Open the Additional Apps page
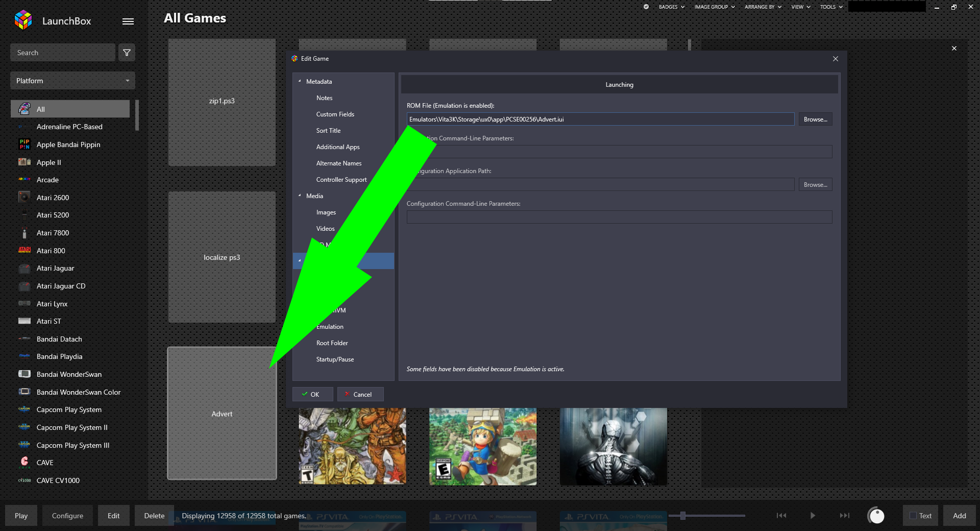The height and width of the screenshot is (531, 980). [338, 147]
